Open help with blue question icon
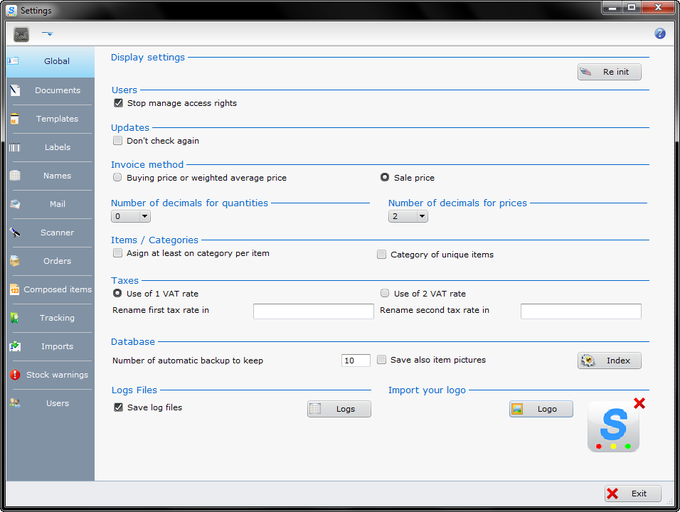680x512 pixels. [x=660, y=33]
